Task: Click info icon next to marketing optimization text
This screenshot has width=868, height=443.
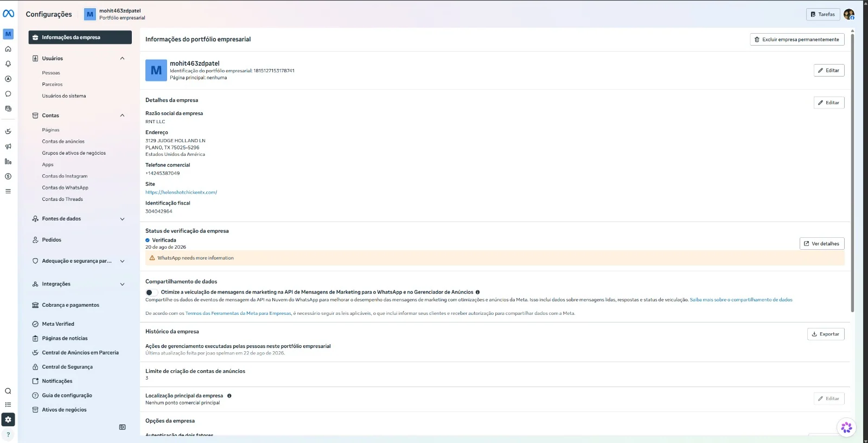Action: click(477, 292)
